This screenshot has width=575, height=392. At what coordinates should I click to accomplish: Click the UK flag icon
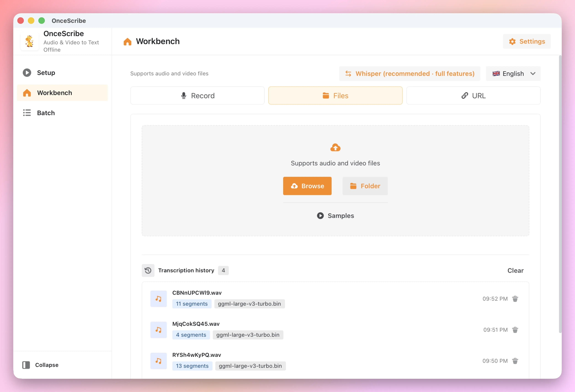point(496,73)
